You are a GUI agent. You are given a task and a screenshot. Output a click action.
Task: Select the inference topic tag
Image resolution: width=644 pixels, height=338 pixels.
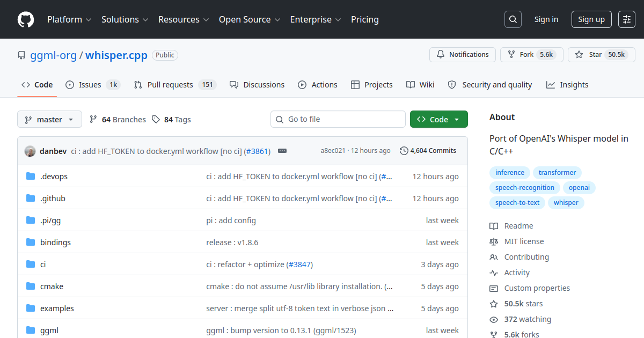(x=510, y=173)
